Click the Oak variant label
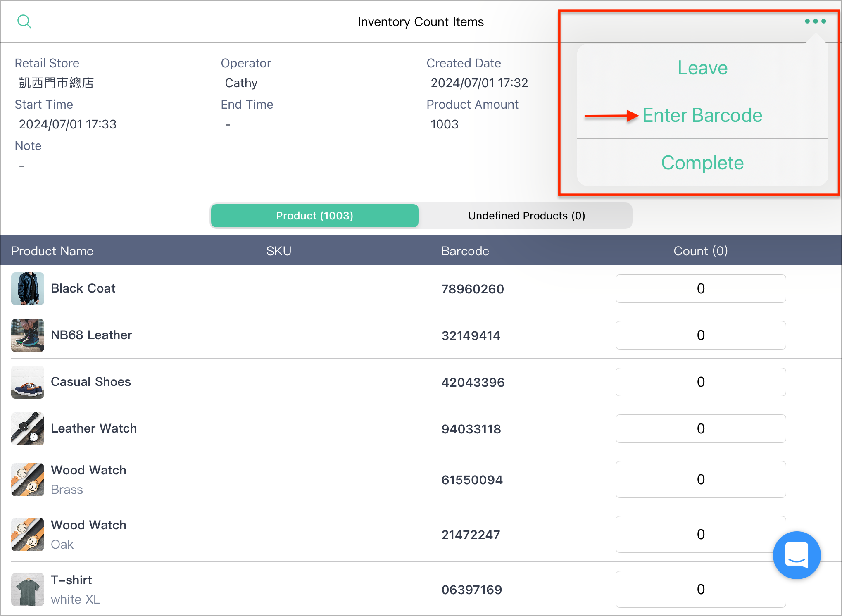 pos(62,545)
